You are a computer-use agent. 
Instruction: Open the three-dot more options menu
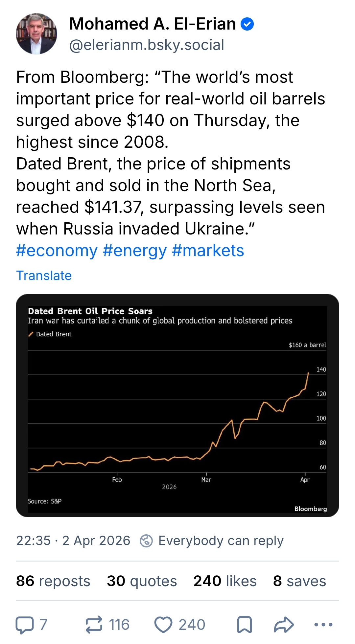click(323, 625)
